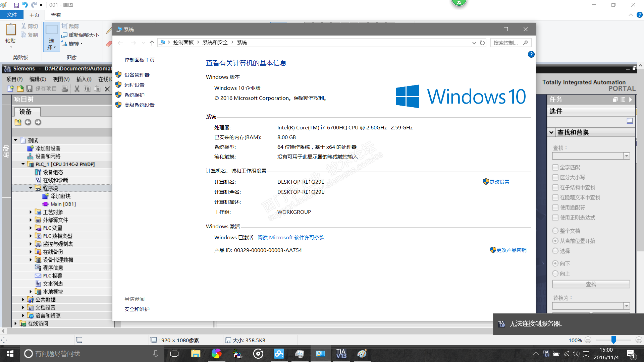Collapse the 查找和替换 section
The width and height of the screenshot is (644, 362).
(x=551, y=132)
